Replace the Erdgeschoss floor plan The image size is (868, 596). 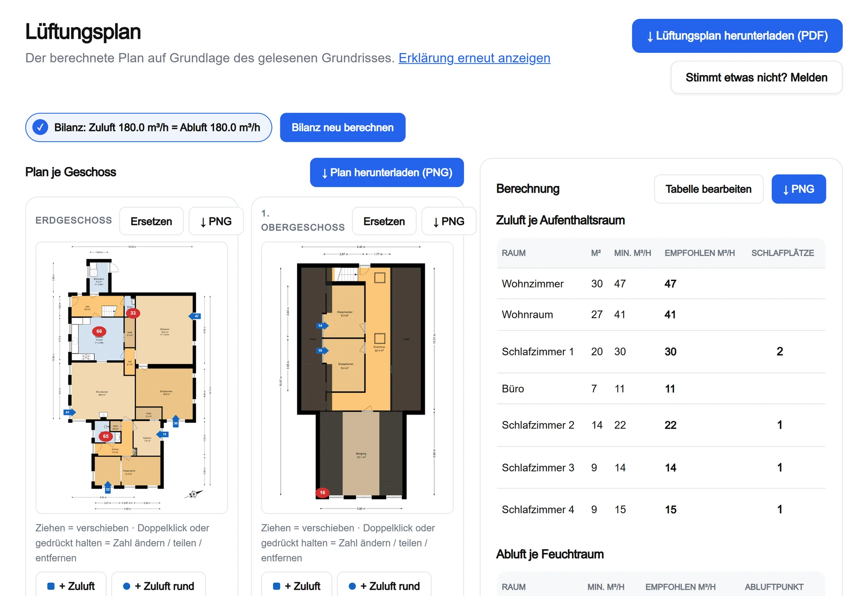(x=151, y=221)
